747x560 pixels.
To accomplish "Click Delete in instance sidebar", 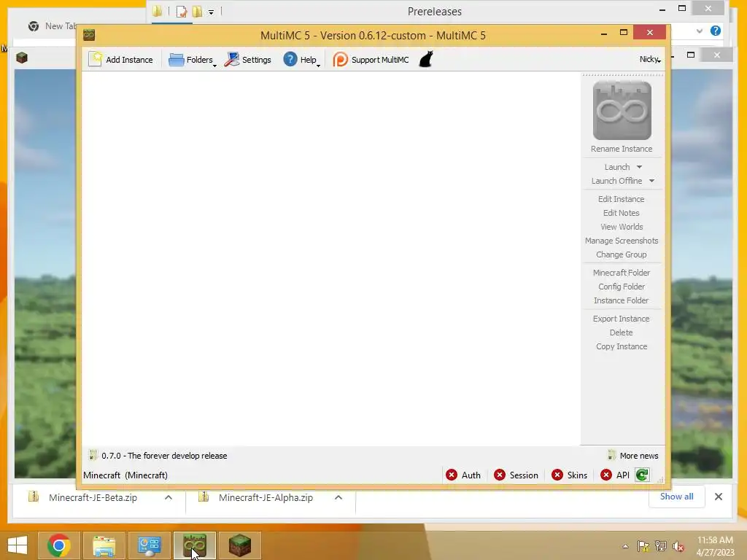I will coord(622,332).
